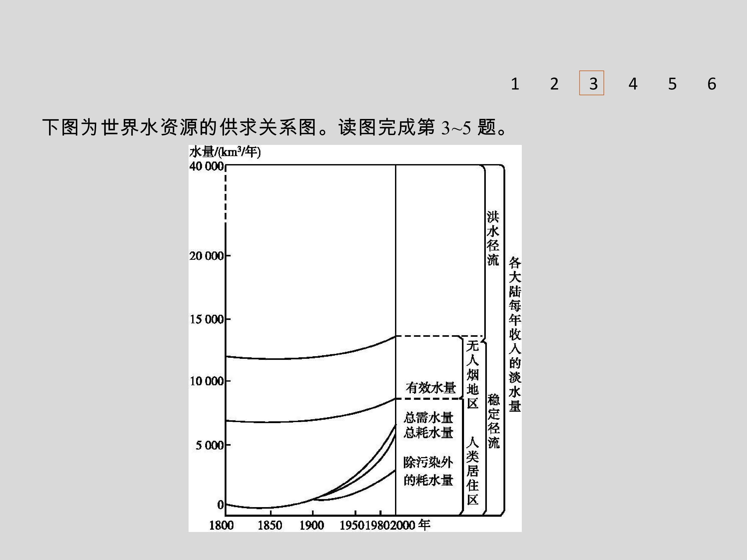Click the 20 000 y-axis value
Screen dimensions: 747x560
pos(206,256)
